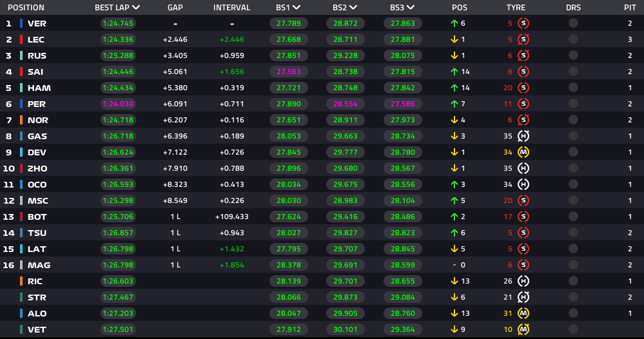Click PER's DRS indicator dot
Screen dimensions: 644x339
(573, 104)
